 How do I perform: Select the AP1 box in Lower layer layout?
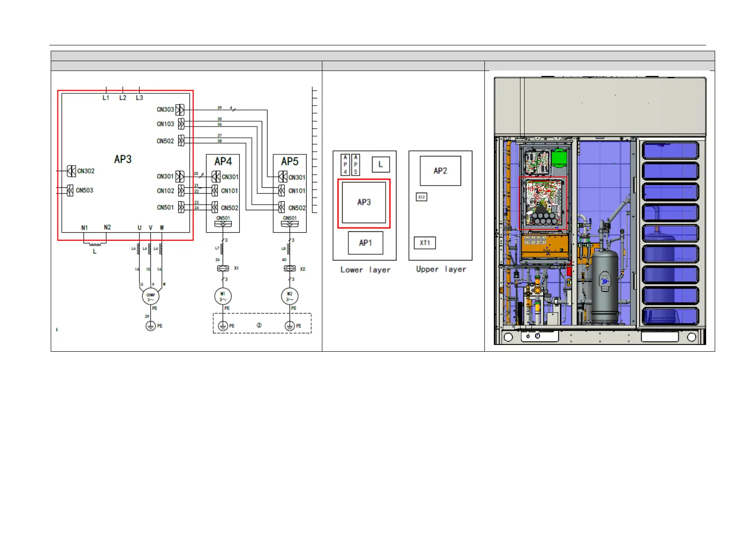pos(365,243)
